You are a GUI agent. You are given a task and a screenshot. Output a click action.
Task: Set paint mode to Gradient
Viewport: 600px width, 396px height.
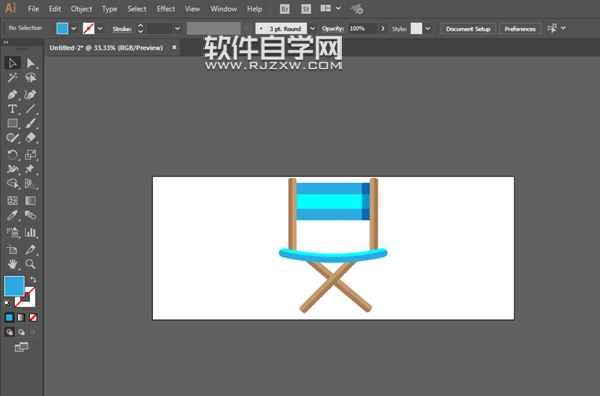tap(21, 318)
